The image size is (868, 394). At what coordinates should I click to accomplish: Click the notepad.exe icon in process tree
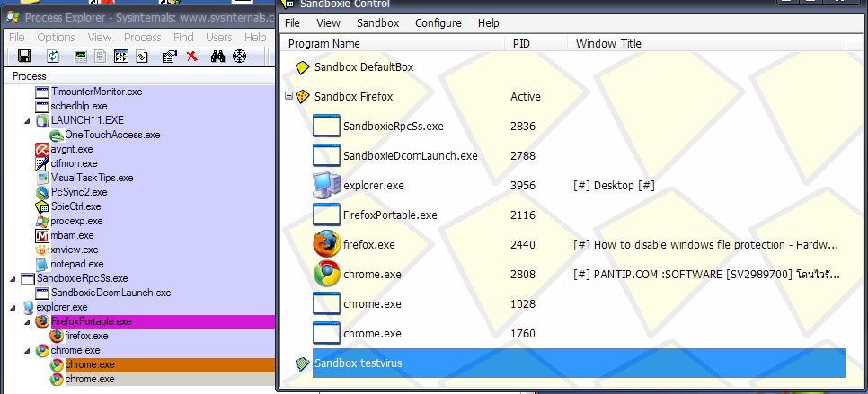42,264
